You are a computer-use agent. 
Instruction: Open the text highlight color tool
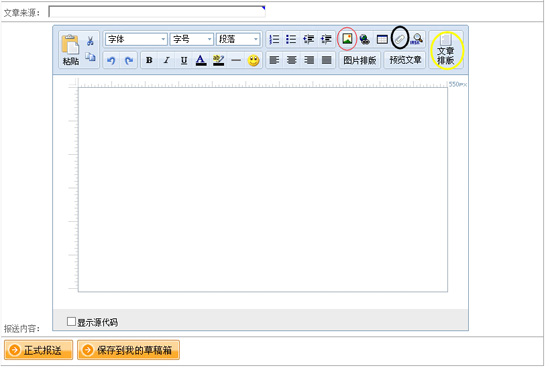[219, 60]
